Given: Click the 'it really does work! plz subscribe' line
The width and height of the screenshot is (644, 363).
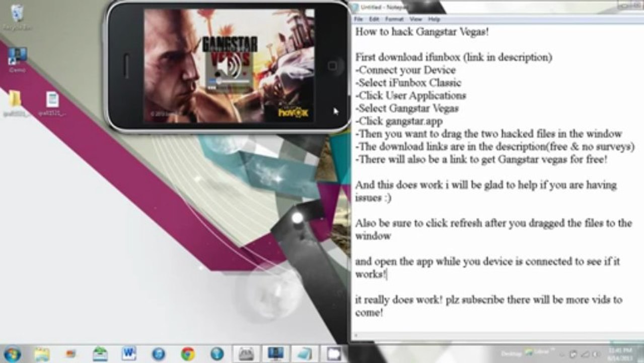Looking at the screenshot, I should point(488,300).
